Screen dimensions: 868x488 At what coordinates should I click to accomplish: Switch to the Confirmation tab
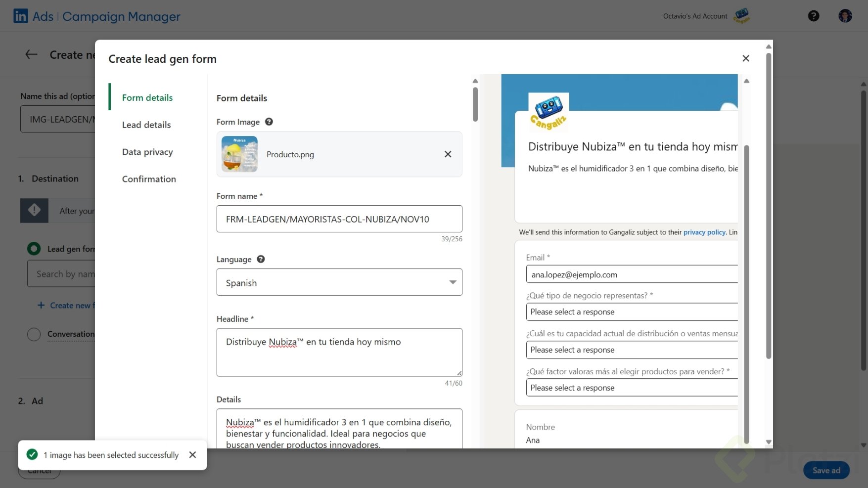pyautogui.click(x=149, y=179)
